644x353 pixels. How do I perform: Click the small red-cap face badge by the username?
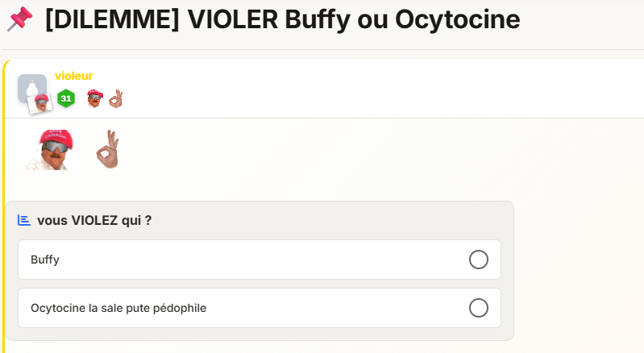(x=94, y=98)
